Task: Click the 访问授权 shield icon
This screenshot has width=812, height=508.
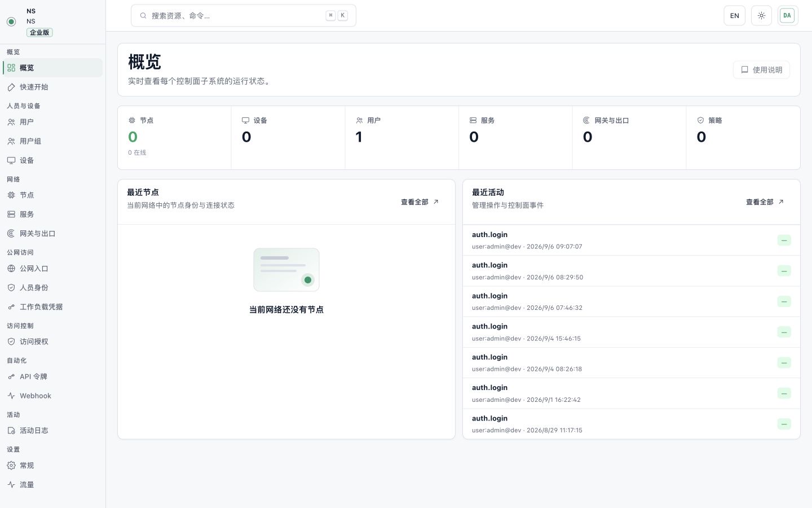Action: [x=11, y=341]
